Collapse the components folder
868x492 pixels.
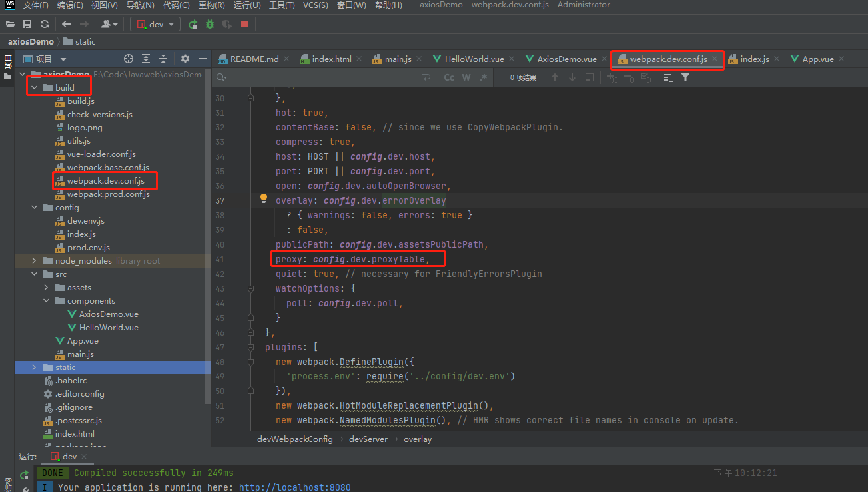47,300
